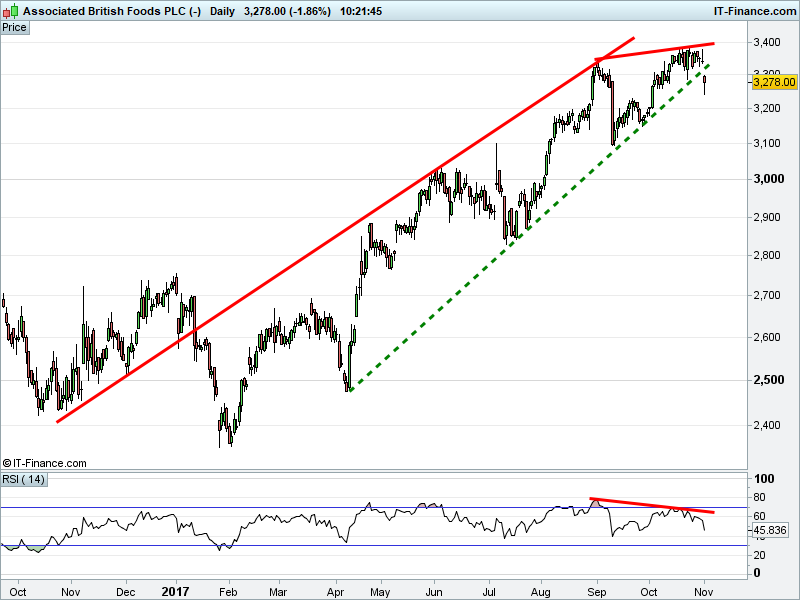The height and width of the screenshot is (600, 800).
Task: Click the RSI (14) indicator label
Action: pyautogui.click(x=23, y=480)
